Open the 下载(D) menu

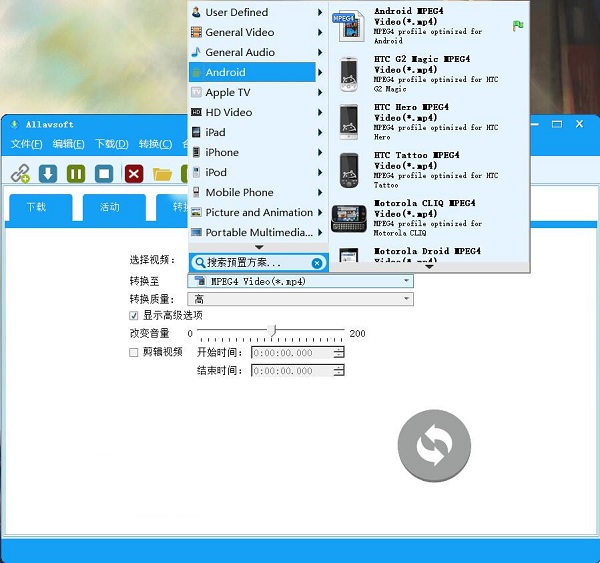(x=112, y=144)
